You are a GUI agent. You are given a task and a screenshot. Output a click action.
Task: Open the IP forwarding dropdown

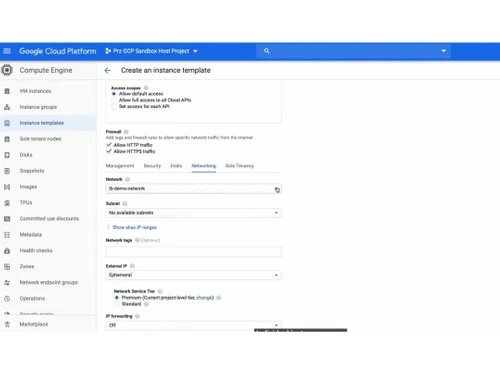193,325
